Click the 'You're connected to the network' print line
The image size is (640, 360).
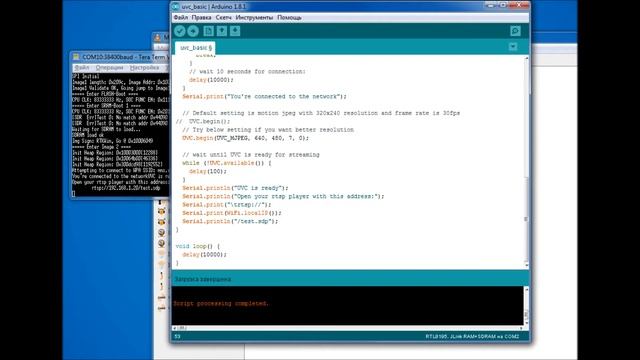tap(264, 96)
